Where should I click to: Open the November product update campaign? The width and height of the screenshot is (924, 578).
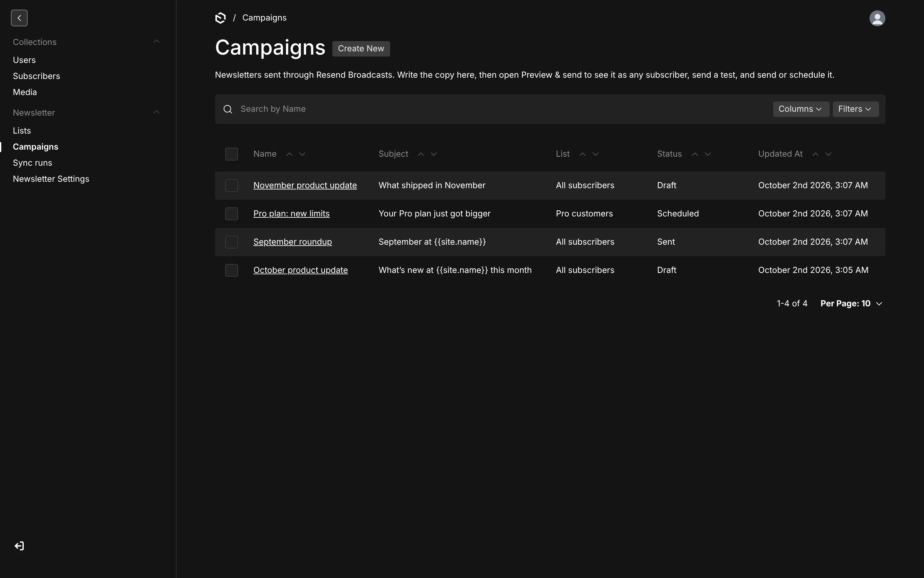tap(305, 185)
